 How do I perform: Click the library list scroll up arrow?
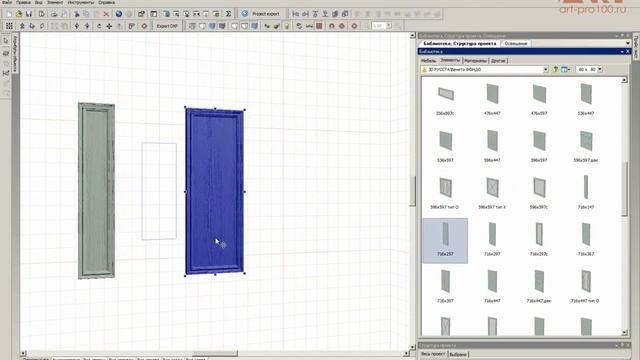[x=624, y=80]
